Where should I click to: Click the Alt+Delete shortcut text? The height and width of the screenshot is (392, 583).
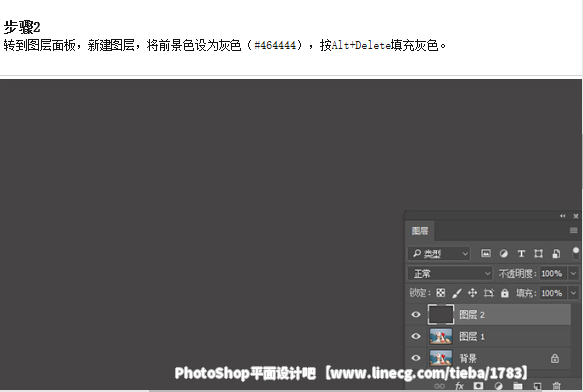coord(361,45)
